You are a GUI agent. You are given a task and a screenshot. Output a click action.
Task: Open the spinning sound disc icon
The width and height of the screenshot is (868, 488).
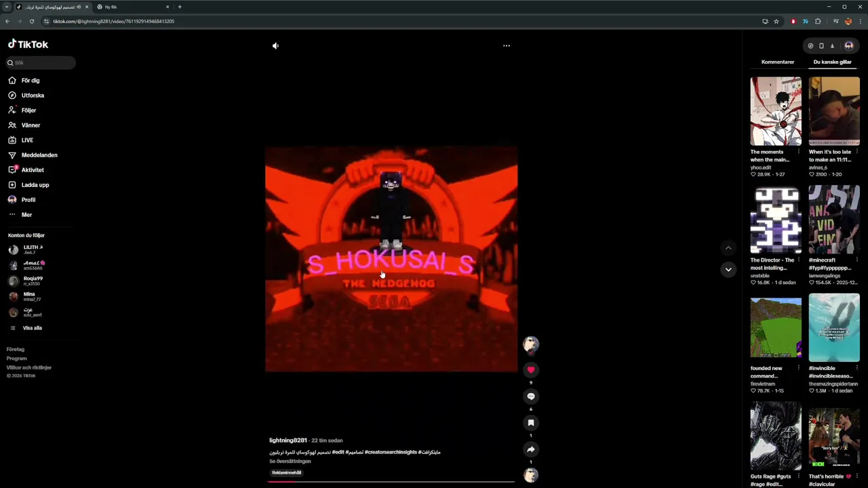coord(531,475)
